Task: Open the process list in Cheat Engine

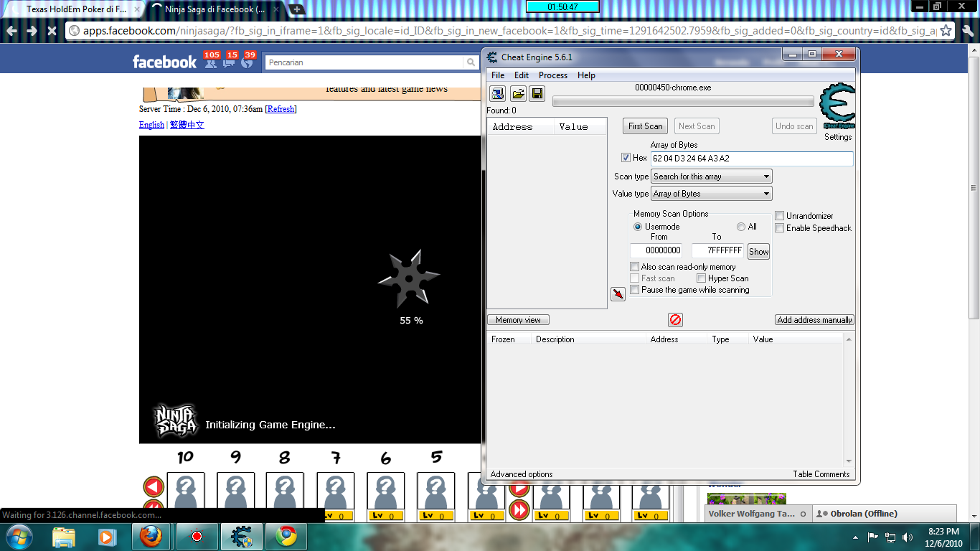Action: pyautogui.click(x=498, y=93)
